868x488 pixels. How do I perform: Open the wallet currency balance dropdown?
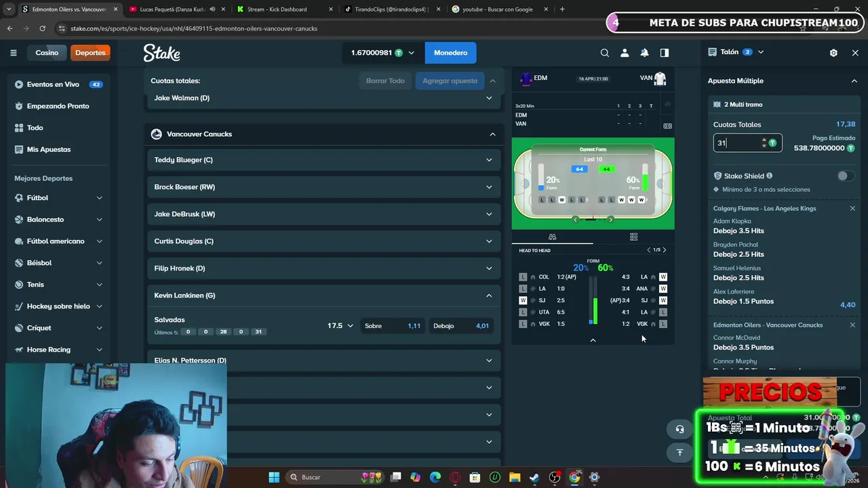coord(382,53)
